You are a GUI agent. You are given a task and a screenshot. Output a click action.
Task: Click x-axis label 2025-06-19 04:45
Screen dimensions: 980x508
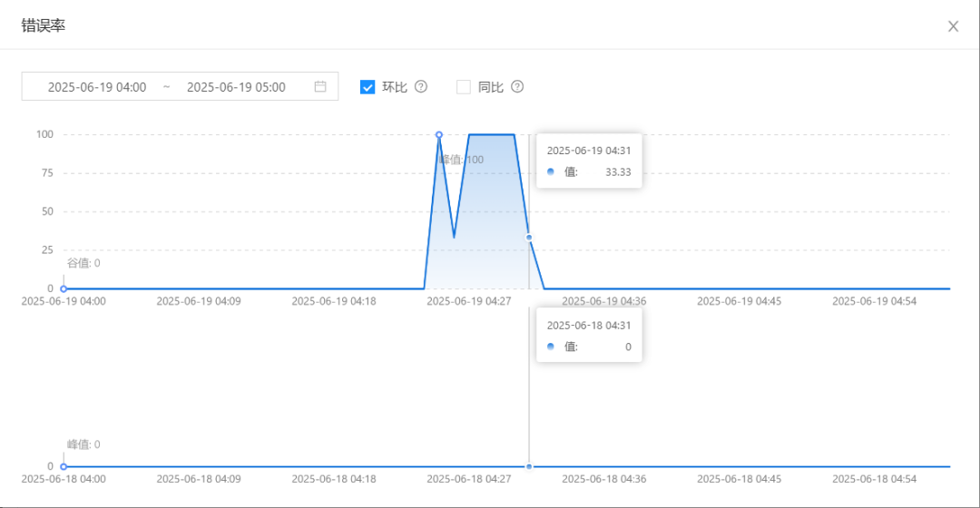(x=740, y=301)
